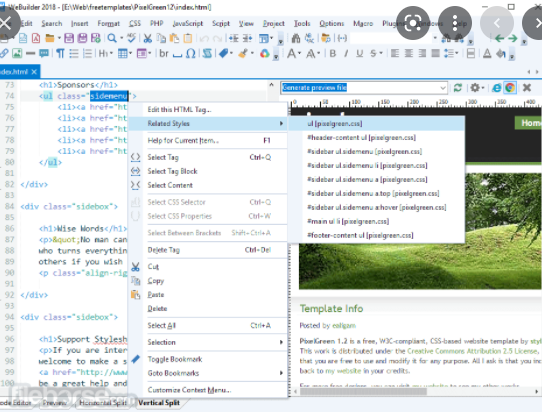542x412 pixels.
Task: Click the Copy icon in the top toolbar
Action: [x=161, y=38]
